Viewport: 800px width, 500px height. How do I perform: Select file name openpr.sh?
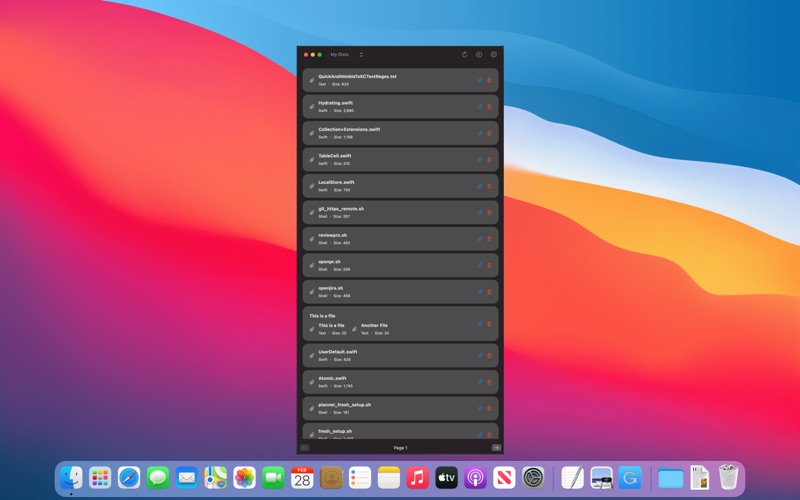(329, 262)
